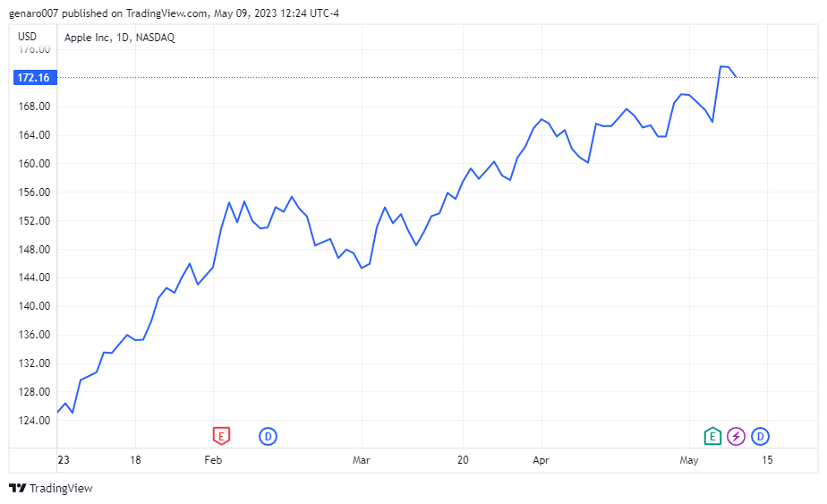Click the Feb date label on time axis
Image resolution: width=827 pixels, height=504 pixels.
(x=213, y=459)
